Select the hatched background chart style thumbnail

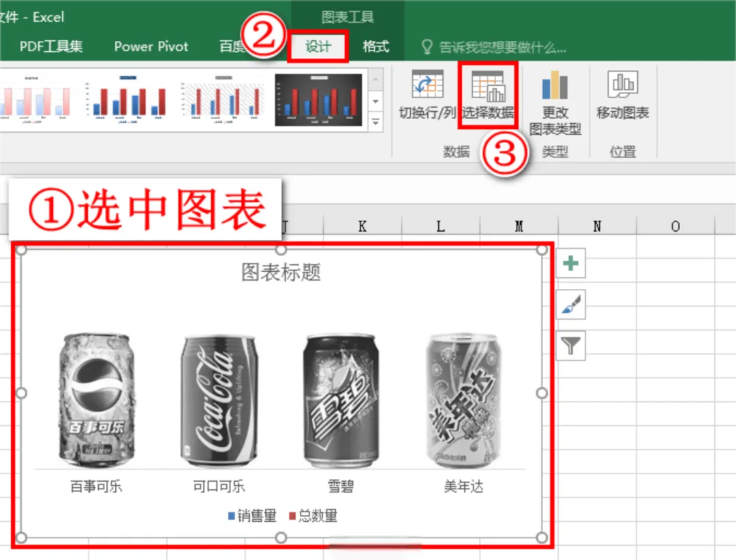223,99
